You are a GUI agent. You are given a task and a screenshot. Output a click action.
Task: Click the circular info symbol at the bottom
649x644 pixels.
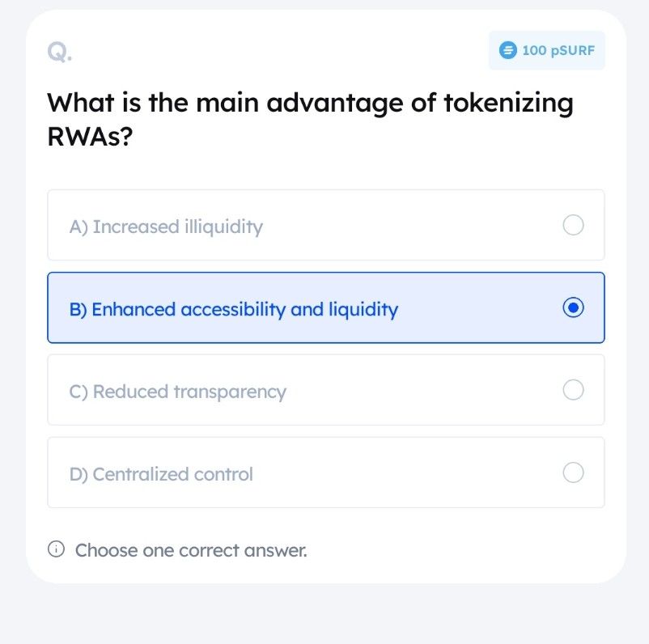click(54, 549)
